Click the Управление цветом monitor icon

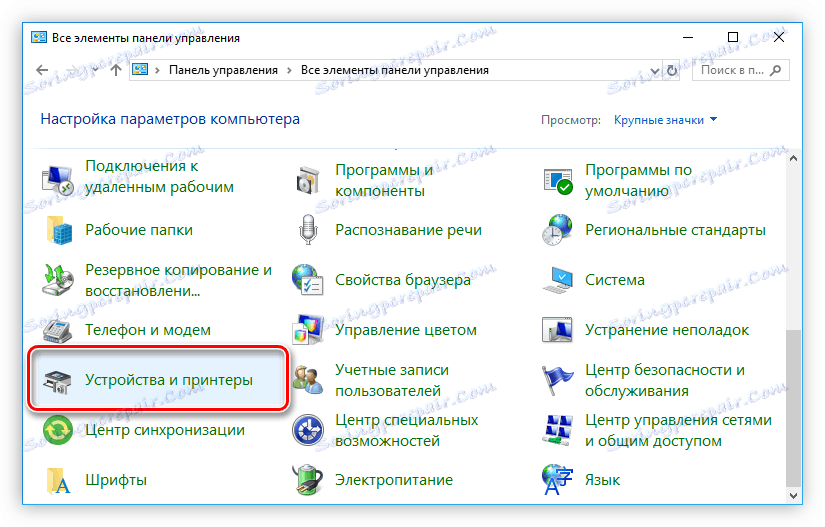[308, 330]
